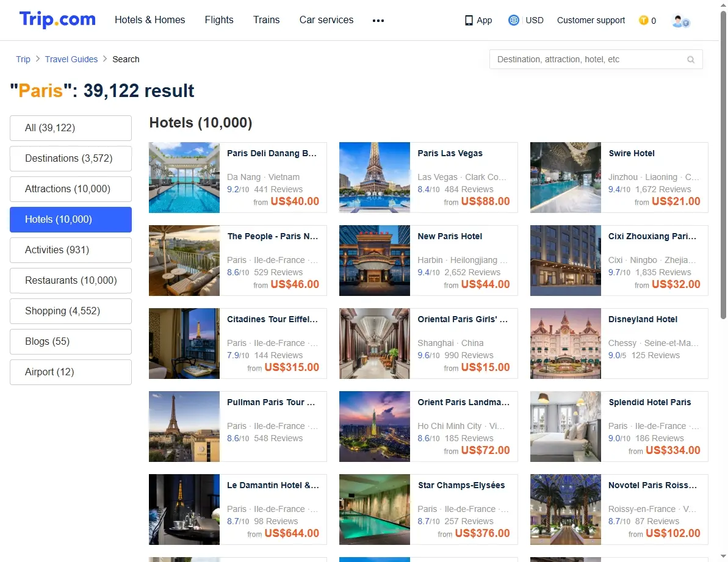Select Airport (12) filter
Viewport: 728px width, 562px height.
click(71, 372)
